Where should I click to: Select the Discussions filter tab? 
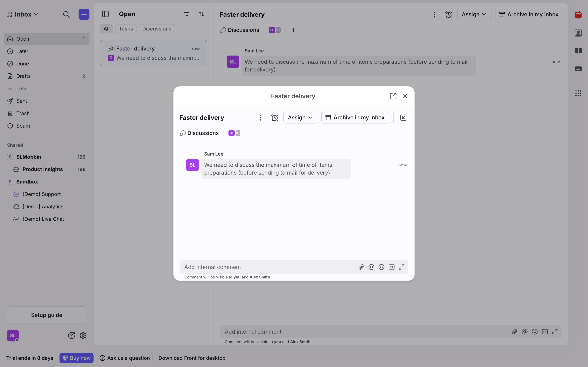pos(157,29)
